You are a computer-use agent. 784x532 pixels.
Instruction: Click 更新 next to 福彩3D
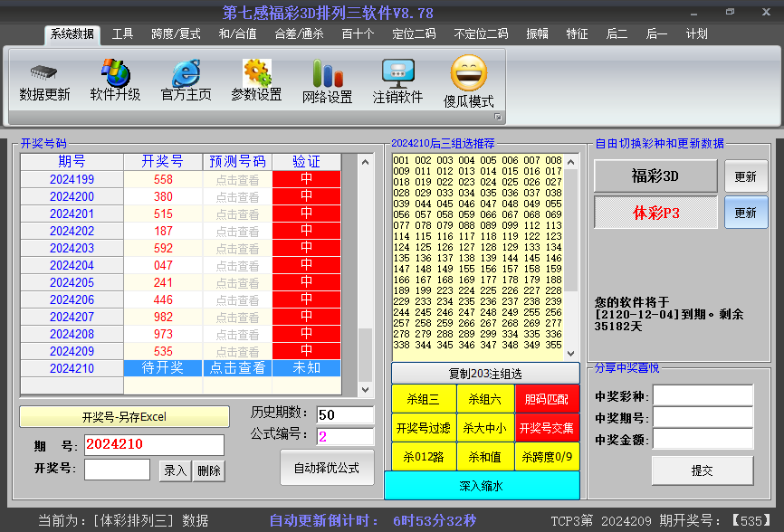(745, 176)
